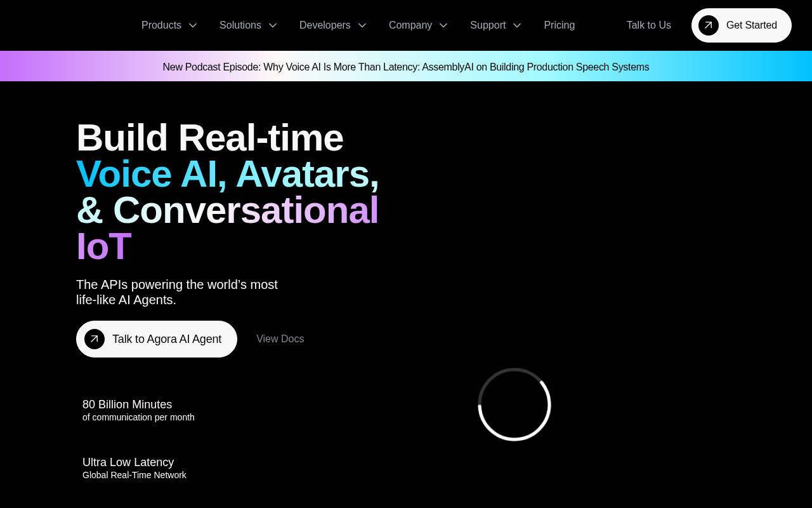Expand the Company chevron arrow
Viewport: 812px width, 508px height.
click(x=443, y=25)
